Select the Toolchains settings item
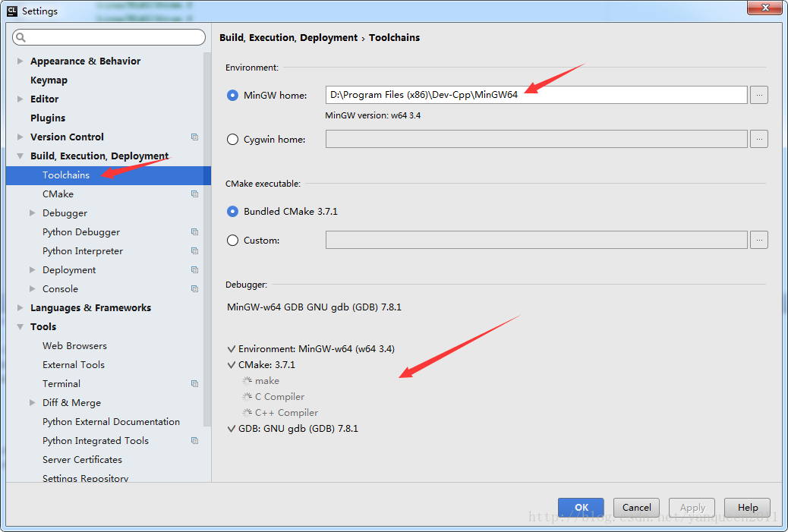Screen dimensions: 788x532 pyautogui.click(x=108, y=175)
